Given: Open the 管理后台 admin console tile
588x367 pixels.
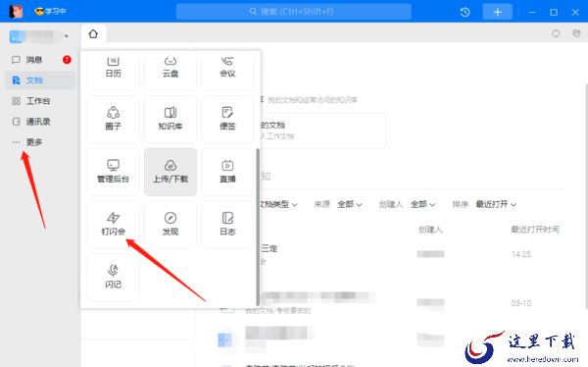Looking at the screenshot, I should 113,172.
